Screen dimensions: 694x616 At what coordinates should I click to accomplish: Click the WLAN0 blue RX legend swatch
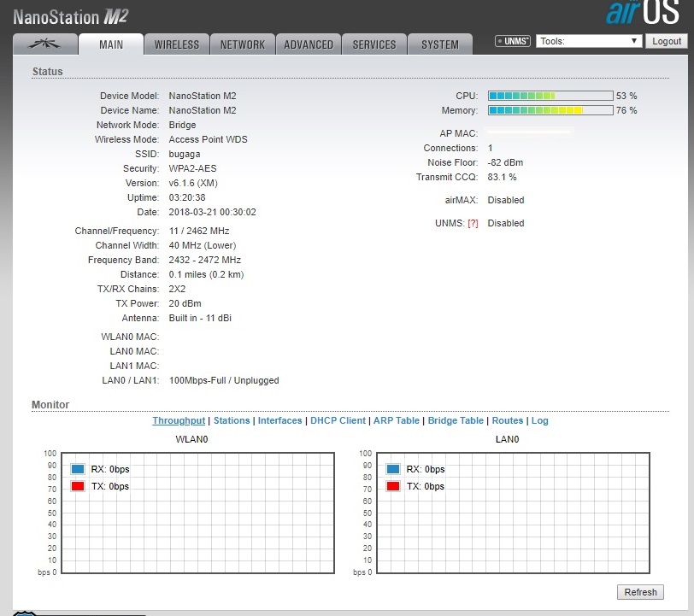click(x=78, y=469)
